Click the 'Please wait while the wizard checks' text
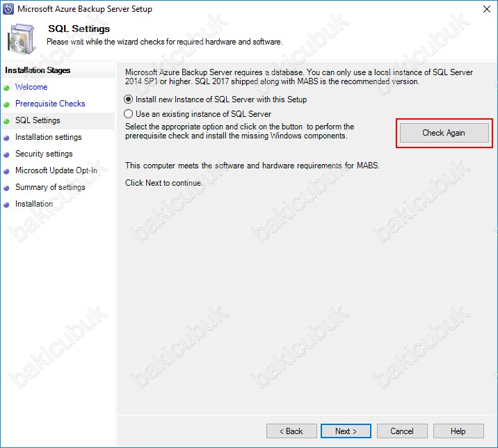This screenshot has width=498, height=448. [165, 42]
